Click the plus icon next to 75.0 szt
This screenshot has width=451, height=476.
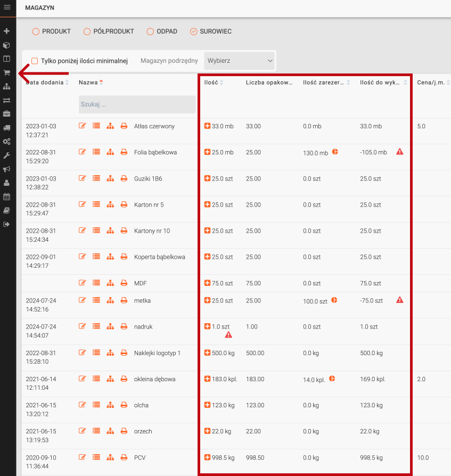click(x=207, y=283)
